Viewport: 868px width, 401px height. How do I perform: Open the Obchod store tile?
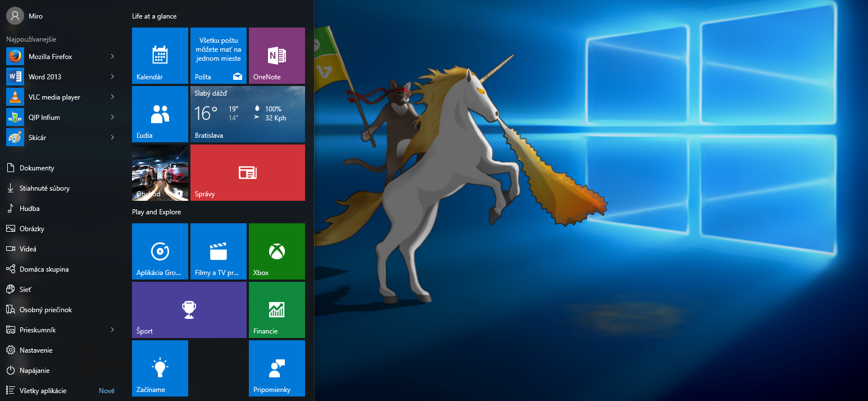tap(160, 173)
